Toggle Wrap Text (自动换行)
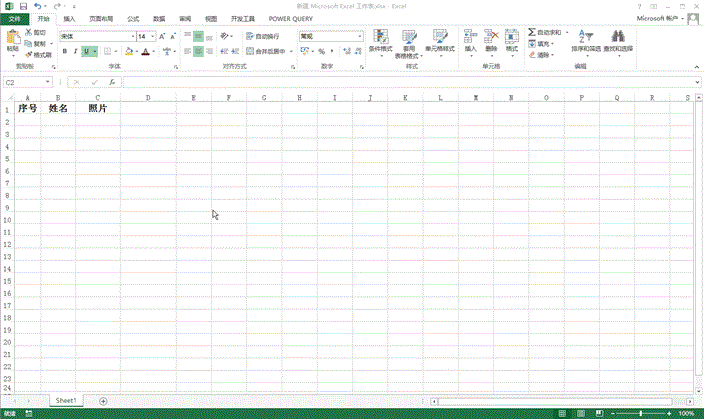704x419 pixels. [262, 36]
